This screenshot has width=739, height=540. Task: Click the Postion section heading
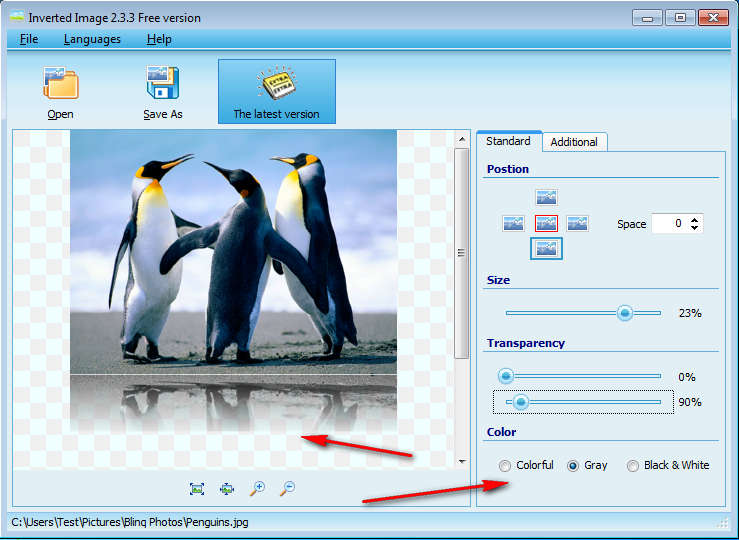coord(508,169)
